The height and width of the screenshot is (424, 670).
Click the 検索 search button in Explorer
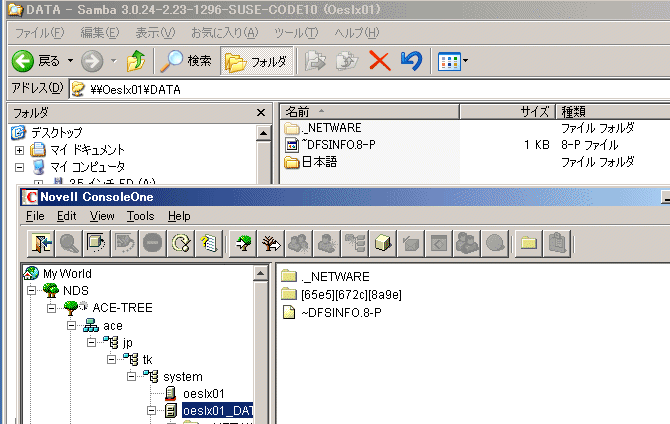(185, 61)
